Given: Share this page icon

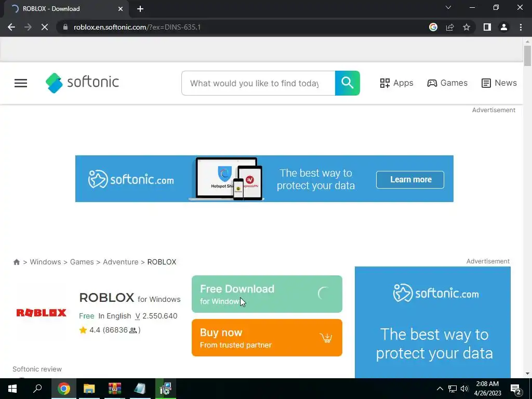Looking at the screenshot, I should point(450,27).
